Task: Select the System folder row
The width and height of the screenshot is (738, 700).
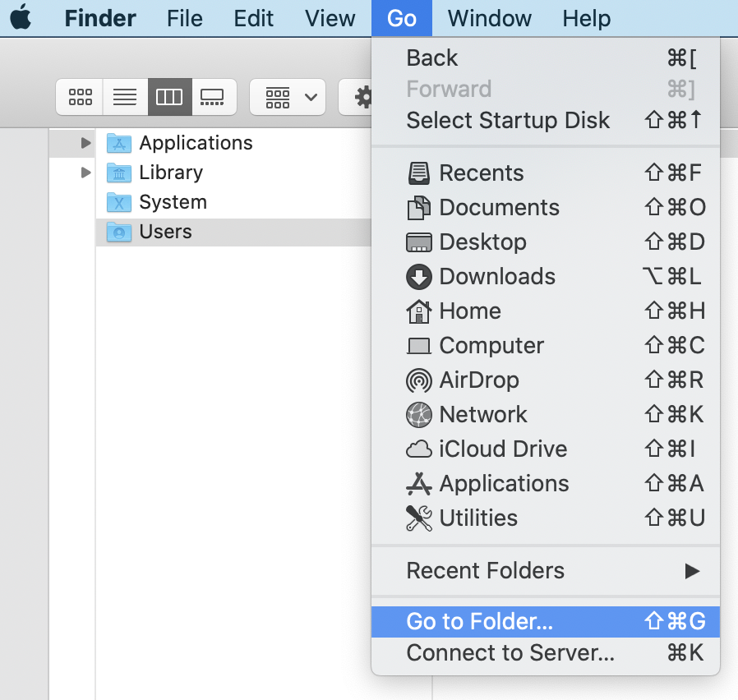Action: coord(233,202)
